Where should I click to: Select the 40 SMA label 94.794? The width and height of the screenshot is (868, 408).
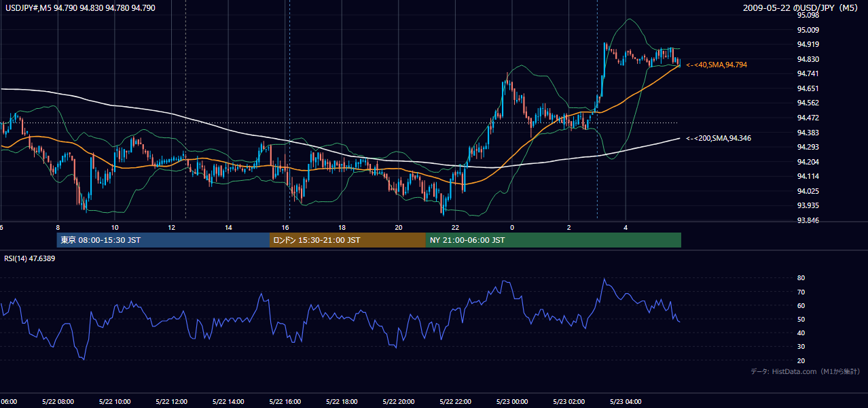pos(717,65)
